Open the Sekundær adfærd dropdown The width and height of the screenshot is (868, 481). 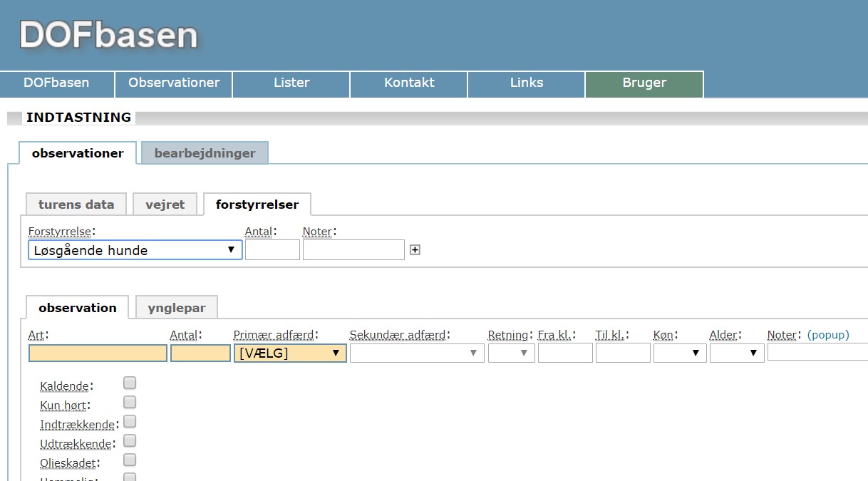coord(417,353)
